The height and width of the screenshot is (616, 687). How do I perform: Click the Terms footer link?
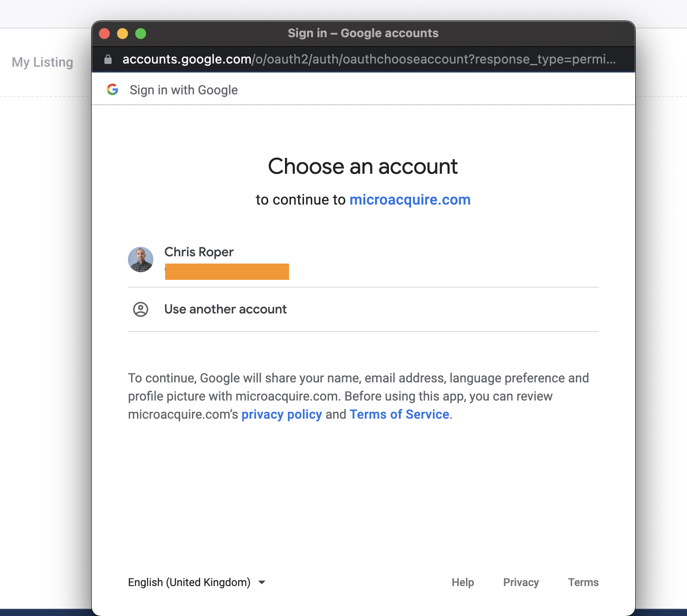(x=584, y=582)
